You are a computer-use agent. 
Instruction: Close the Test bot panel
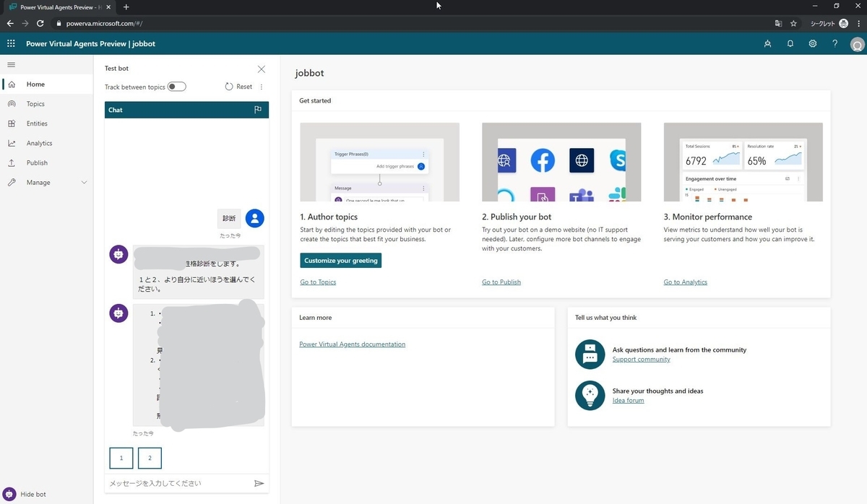(x=262, y=69)
